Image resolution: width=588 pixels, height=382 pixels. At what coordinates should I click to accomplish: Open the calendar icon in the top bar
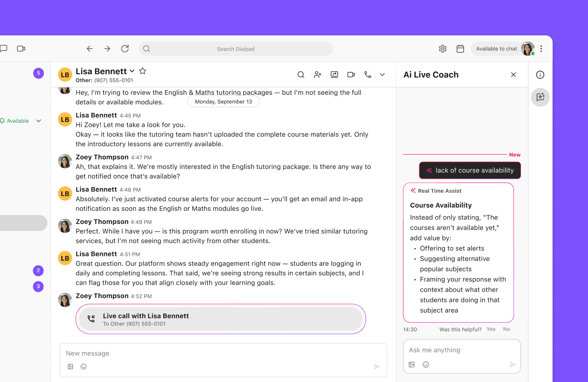(x=460, y=49)
